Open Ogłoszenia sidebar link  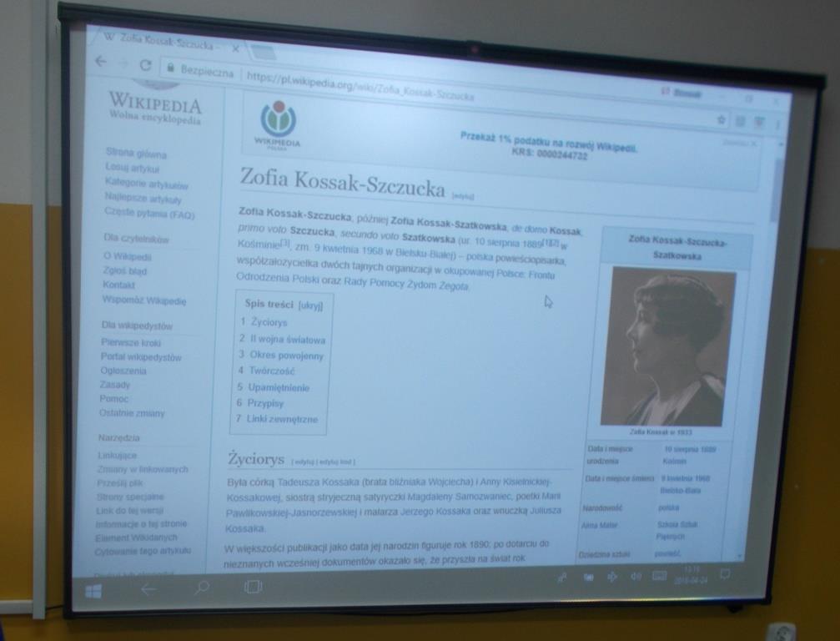(x=123, y=371)
